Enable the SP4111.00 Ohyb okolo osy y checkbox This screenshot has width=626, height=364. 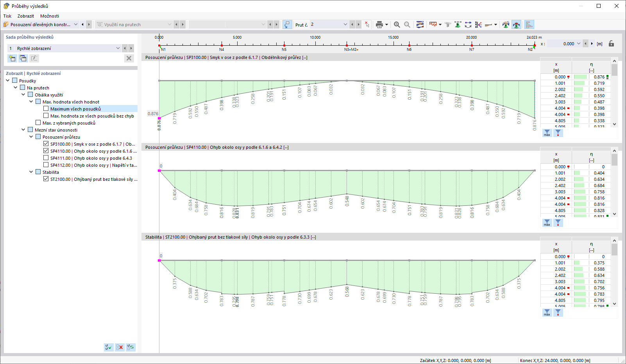[46, 158]
